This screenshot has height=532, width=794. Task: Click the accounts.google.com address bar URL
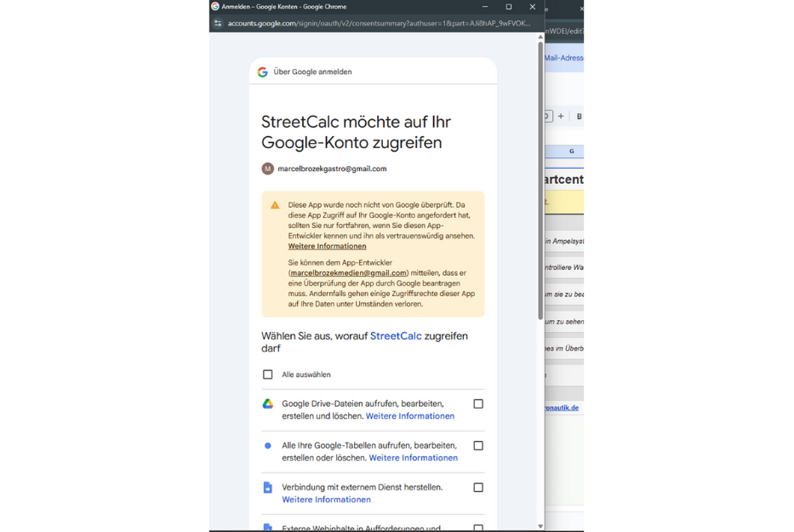pyautogui.click(x=379, y=23)
